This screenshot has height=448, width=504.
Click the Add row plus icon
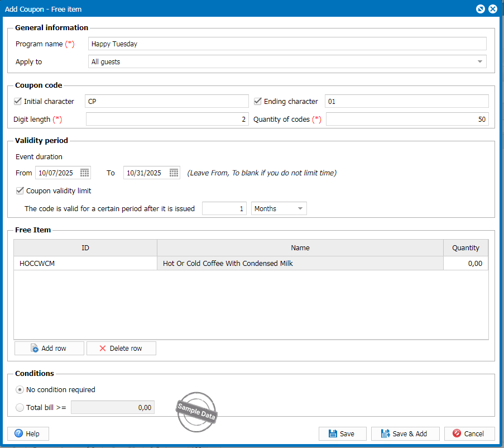35,348
